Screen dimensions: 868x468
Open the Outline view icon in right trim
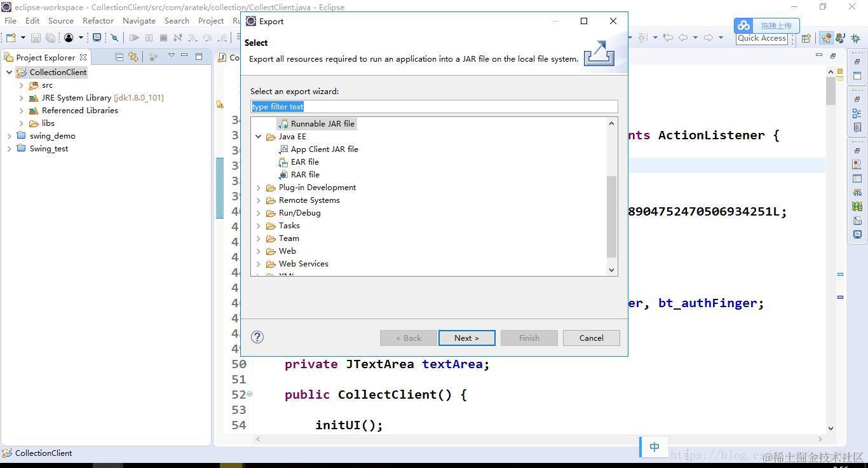857,113
